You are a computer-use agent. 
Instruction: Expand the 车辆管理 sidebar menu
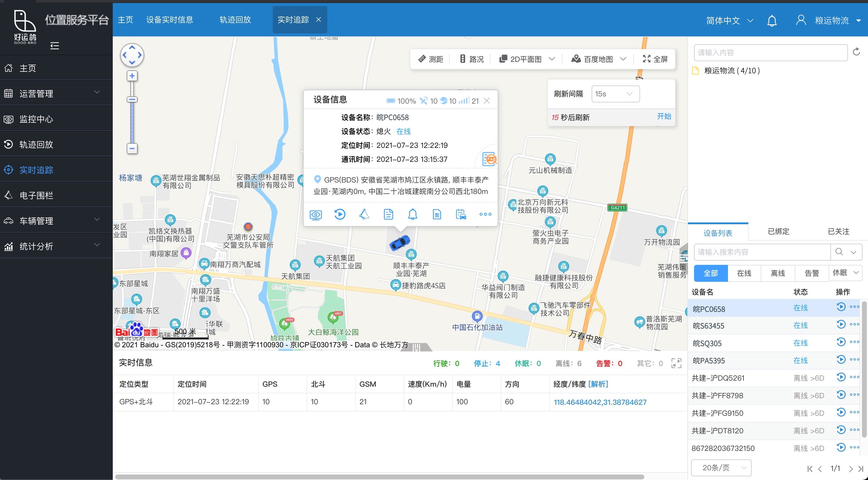pyautogui.click(x=56, y=221)
